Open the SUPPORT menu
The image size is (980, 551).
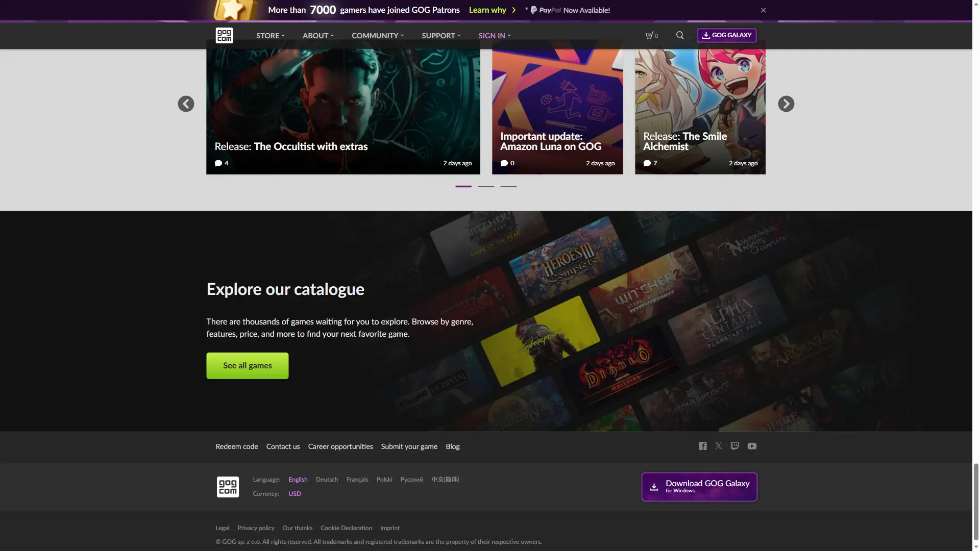[441, 36]
